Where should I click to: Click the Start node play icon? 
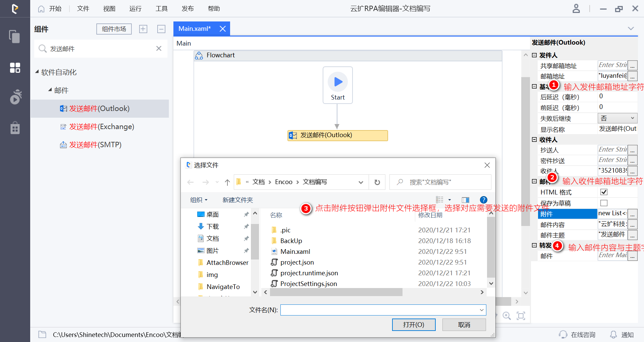[338, 81]
